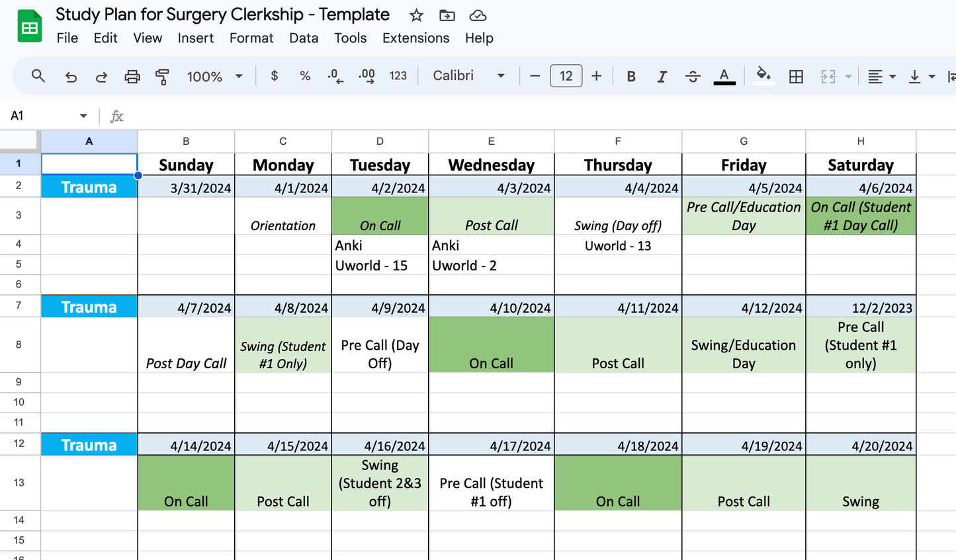Screen dimensions: 956x560
Task: Toggle strikethrough formatting
Action: point(693,77)
